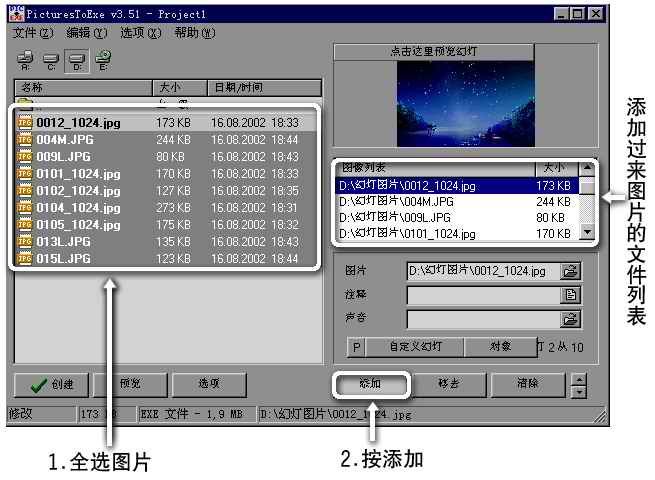Click the 移去 button
The image size is (655, 480).
[x=449, y=384]
